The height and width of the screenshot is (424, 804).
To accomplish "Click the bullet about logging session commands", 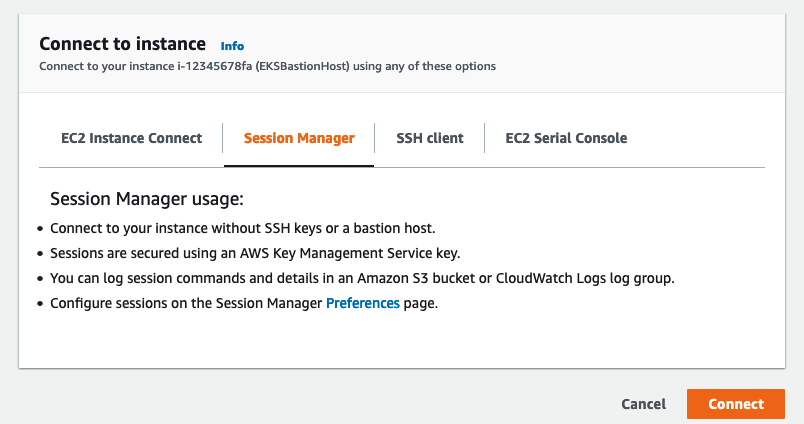I will [360, 278].
